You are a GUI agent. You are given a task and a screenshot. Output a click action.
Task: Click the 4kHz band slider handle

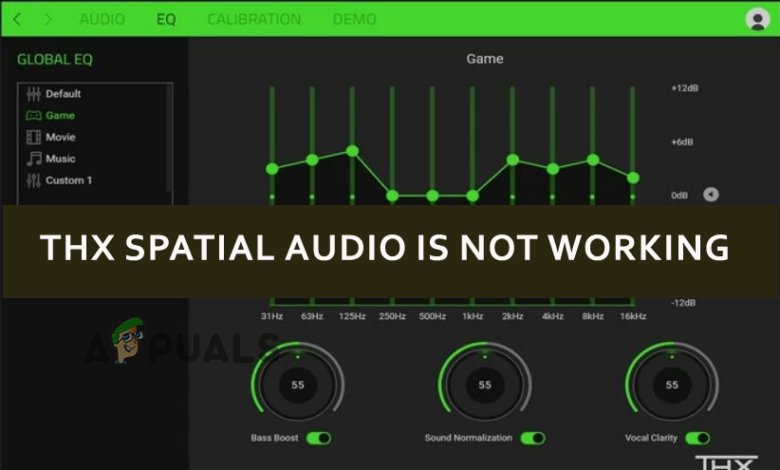(x=553, y=169)
